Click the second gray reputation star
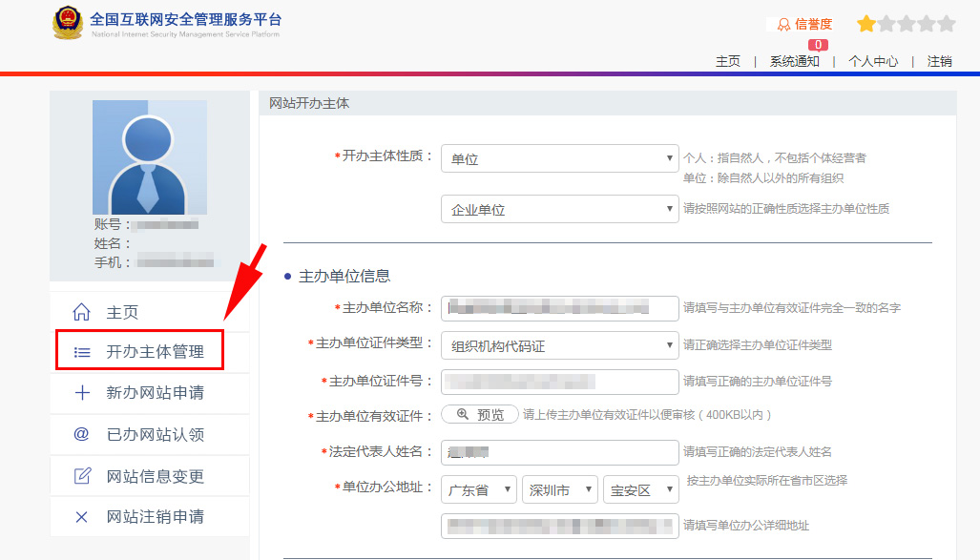Image resolution: width=980 pixels, height=560 pixels. [886, 24]
